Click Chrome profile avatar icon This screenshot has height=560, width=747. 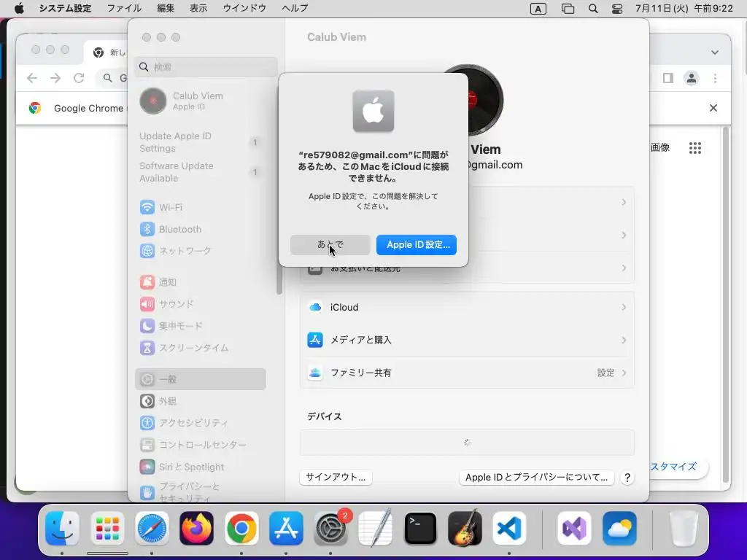click(x=692, y=78)
